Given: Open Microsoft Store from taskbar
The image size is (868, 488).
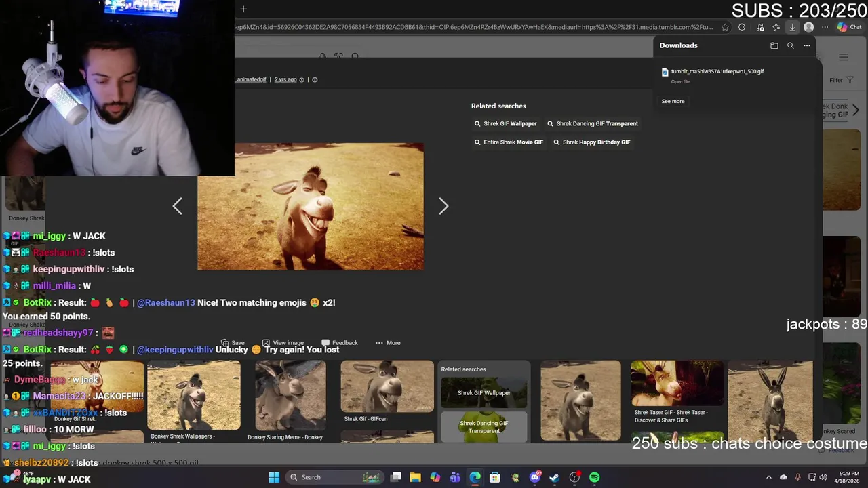Looking at the screenshot, I should point(495,477).
